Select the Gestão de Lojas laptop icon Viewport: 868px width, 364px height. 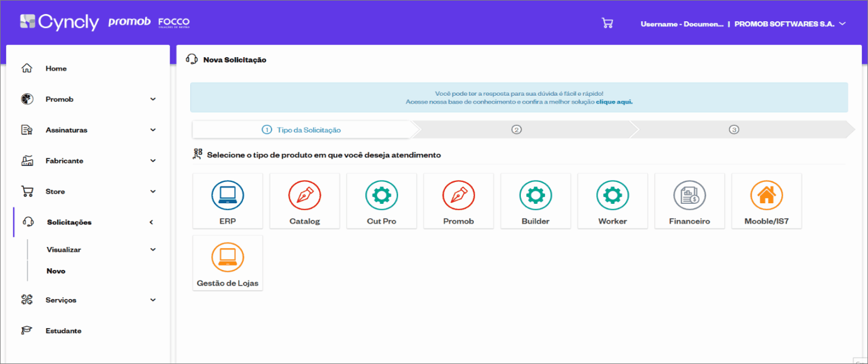click(227, 257)
